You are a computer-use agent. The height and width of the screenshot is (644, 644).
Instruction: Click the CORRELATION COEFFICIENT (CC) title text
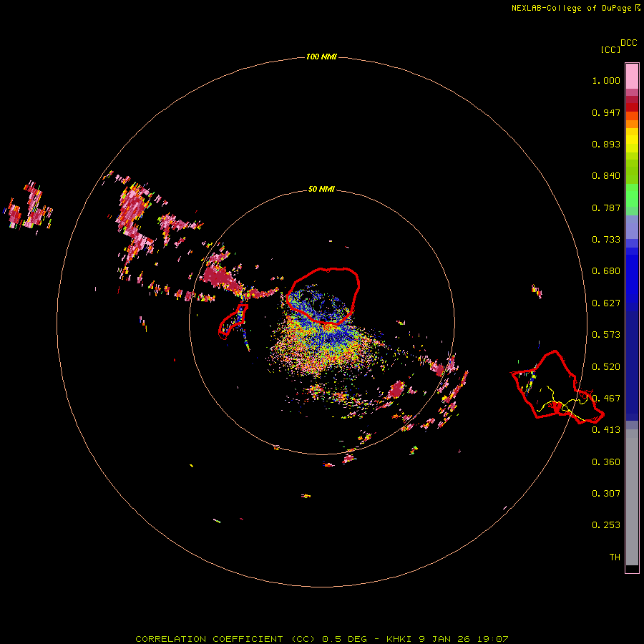[x=225, y=639]
